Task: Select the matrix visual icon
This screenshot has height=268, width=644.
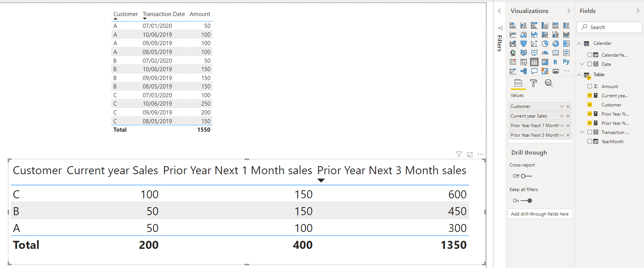Action: click(x=545, y=62)
